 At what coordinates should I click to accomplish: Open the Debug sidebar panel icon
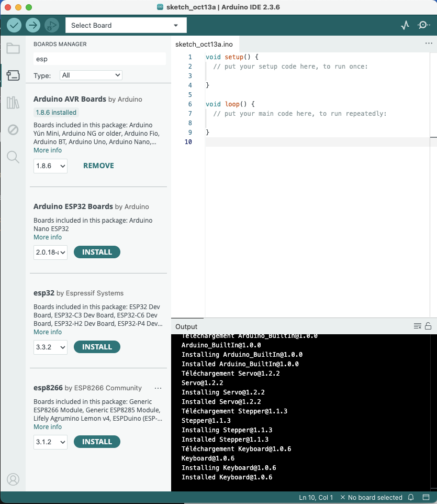[x=13, y=129]
